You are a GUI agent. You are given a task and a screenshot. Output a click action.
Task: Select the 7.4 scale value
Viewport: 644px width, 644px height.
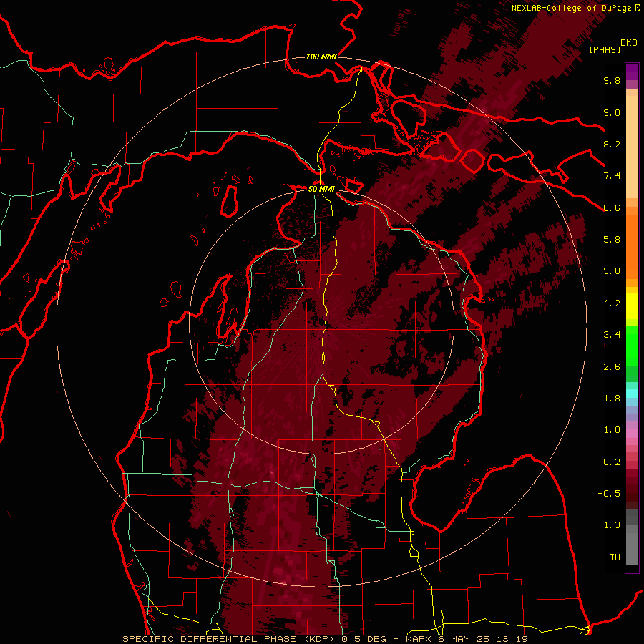click(x=612, y=176)
